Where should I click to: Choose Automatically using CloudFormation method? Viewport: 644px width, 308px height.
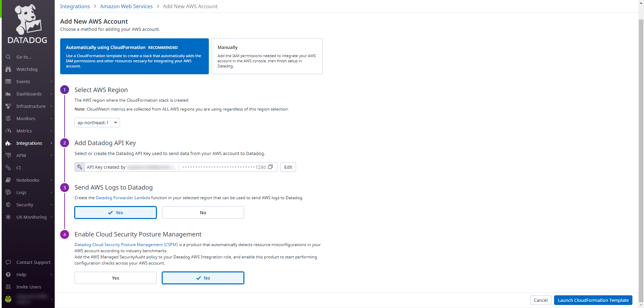coord(134,56)
